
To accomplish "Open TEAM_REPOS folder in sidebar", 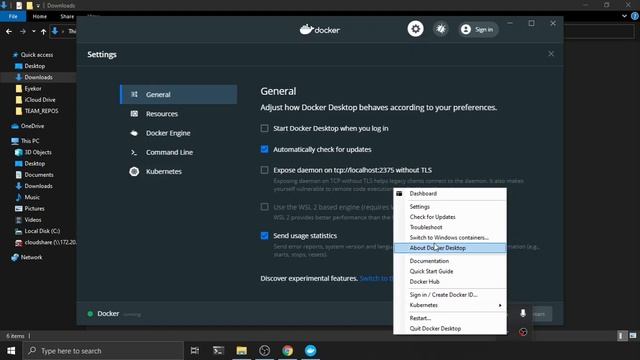I will tap(41, 111).
